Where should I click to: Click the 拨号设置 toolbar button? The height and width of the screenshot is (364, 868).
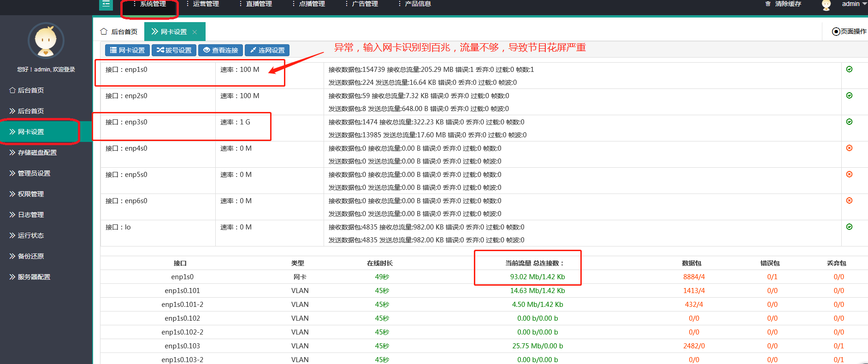click(x=174, y=50)
